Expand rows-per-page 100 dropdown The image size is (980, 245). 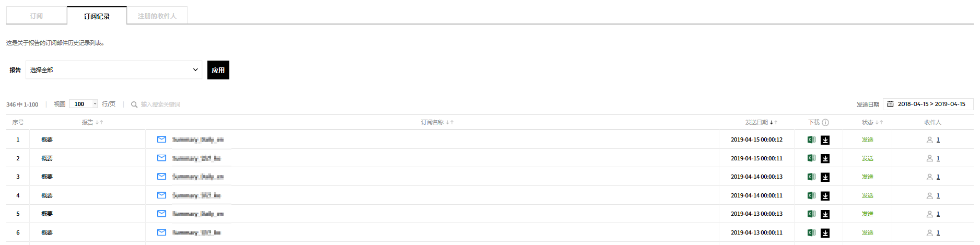pos(84,104)
